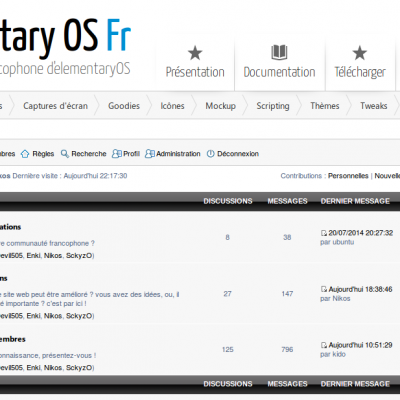Click the house icon beside Règles

click(25, 154)
